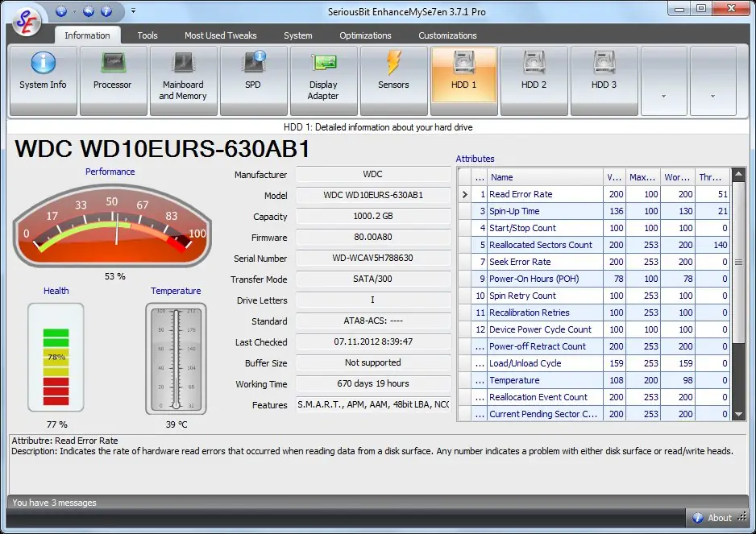Image resolution: width=756 pixels, height=534 pixels.
Task: Select the Power-off Retract Count row
Action: click(593, 346)
